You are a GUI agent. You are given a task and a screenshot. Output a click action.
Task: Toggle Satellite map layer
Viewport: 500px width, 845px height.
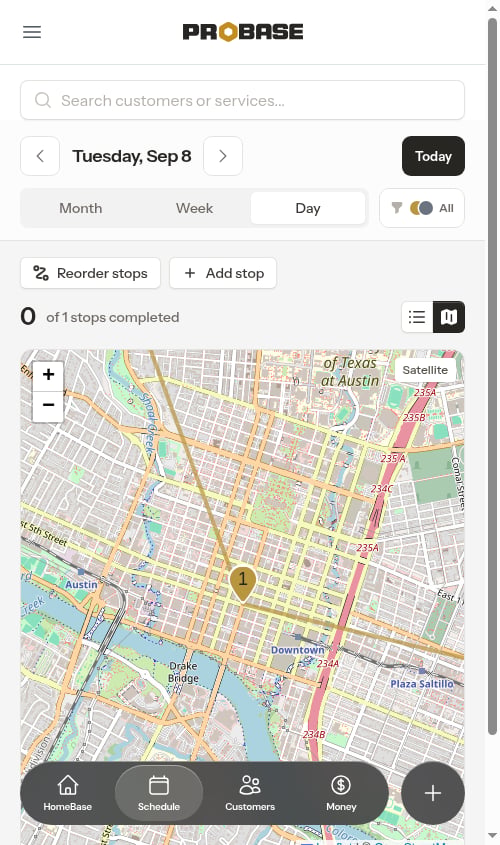point(425,370)
